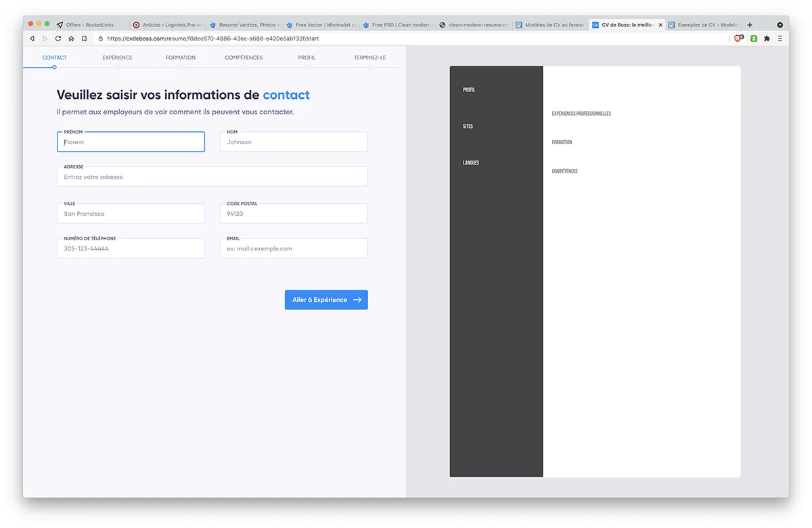
Task: Click the window's yellow minimize button
Action: click(39, 24)
